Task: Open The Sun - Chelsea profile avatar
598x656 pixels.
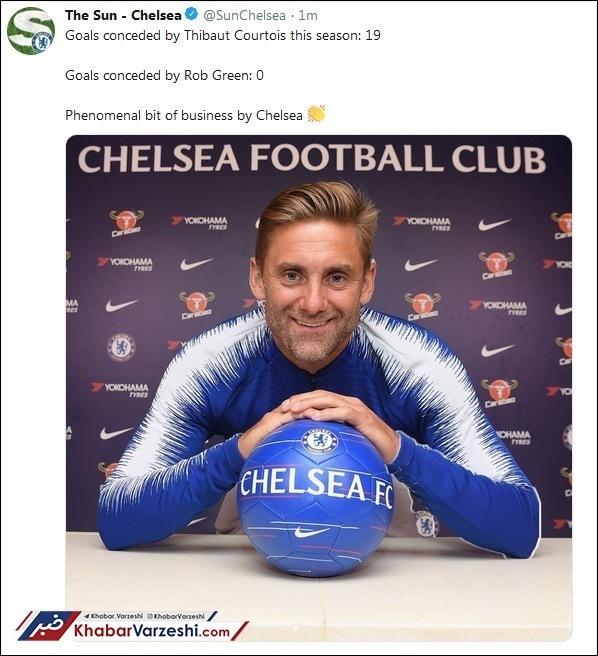Action: [x=31, y=31]
